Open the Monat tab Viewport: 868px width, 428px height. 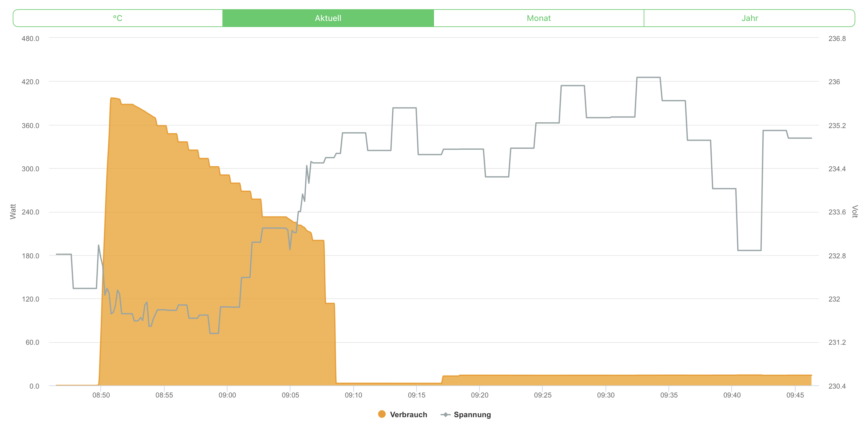[539, 18]
